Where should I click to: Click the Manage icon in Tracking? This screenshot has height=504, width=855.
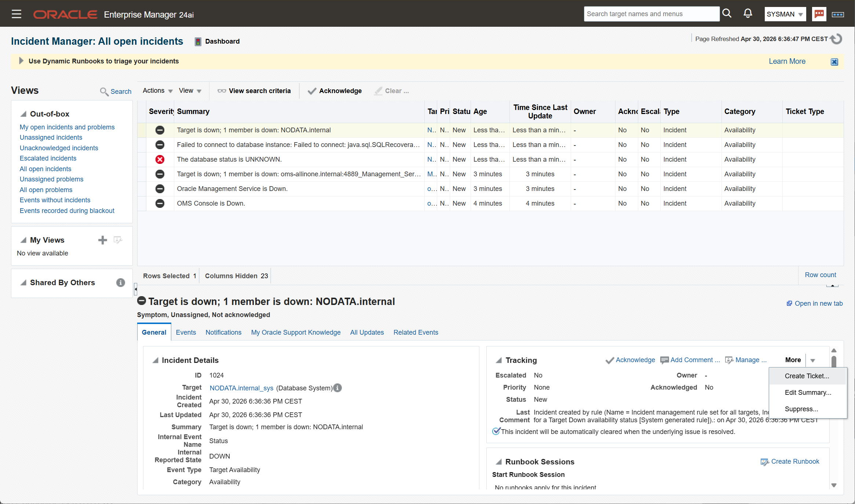(730, 360)
